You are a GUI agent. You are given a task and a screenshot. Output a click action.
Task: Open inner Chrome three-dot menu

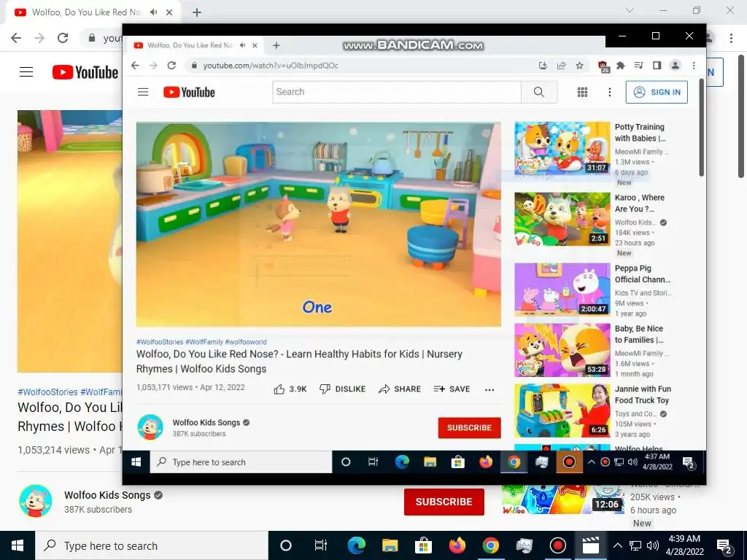click(x=694, y=66)
